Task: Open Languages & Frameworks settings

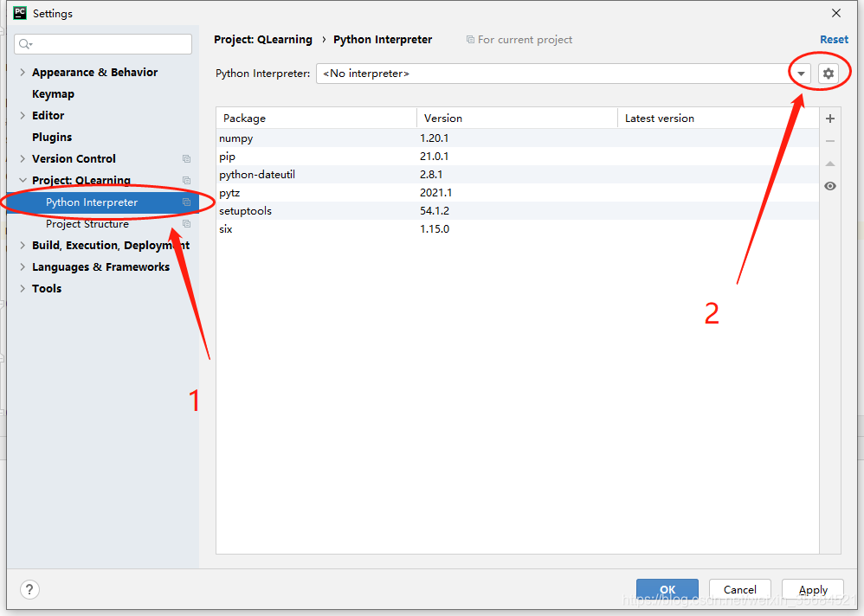Action: click(x=100, y=267)
